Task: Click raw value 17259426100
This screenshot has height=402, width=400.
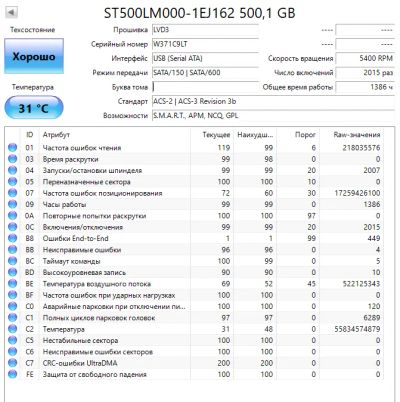Action: coord(357,193)
